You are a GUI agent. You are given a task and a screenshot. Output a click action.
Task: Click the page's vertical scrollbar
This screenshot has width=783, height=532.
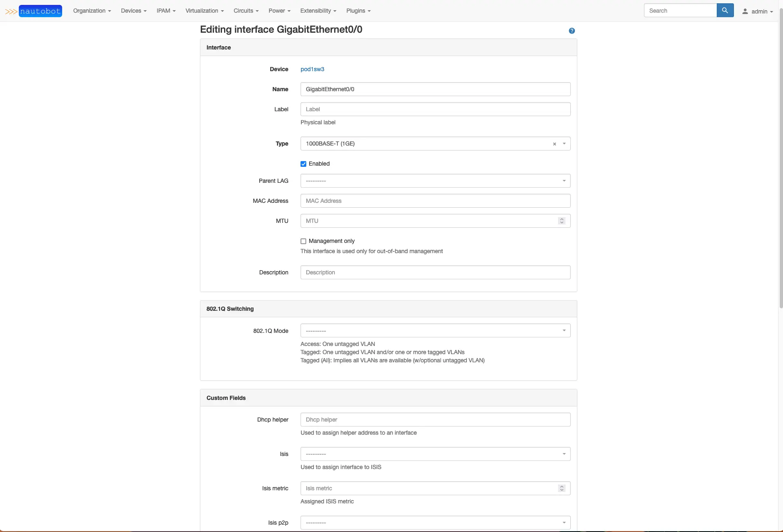pyautogui.click(x=781, y=164)
